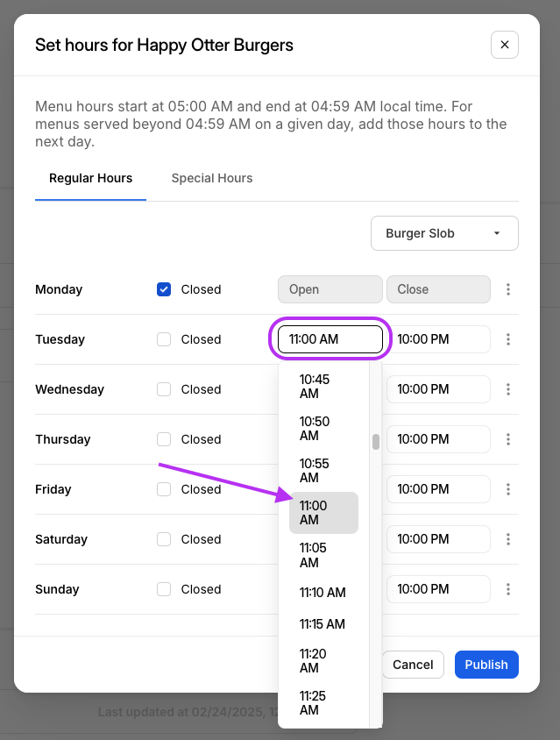This screenshot has height=740, width=560.
Task: Close the Set hours dialog
Action: pos(505,45)
